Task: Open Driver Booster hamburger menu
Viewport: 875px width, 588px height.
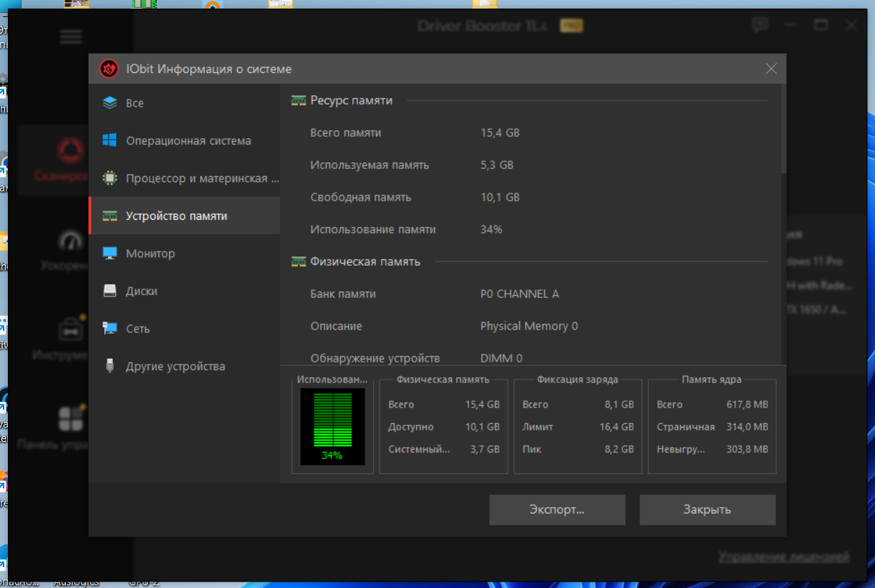Action: point(71,37)
